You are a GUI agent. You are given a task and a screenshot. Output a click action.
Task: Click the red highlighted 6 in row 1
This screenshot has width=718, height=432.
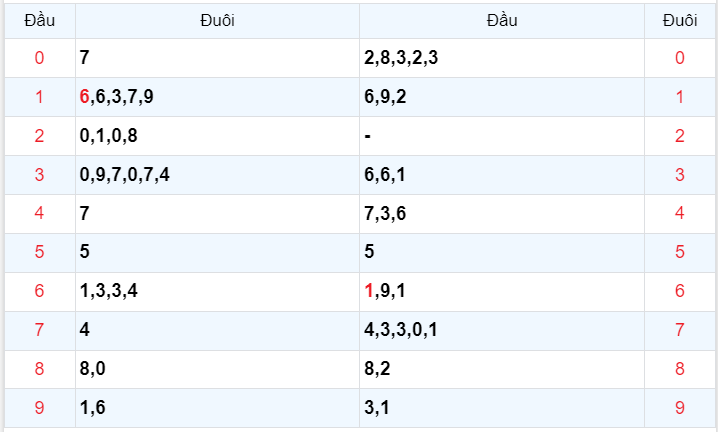85,97
